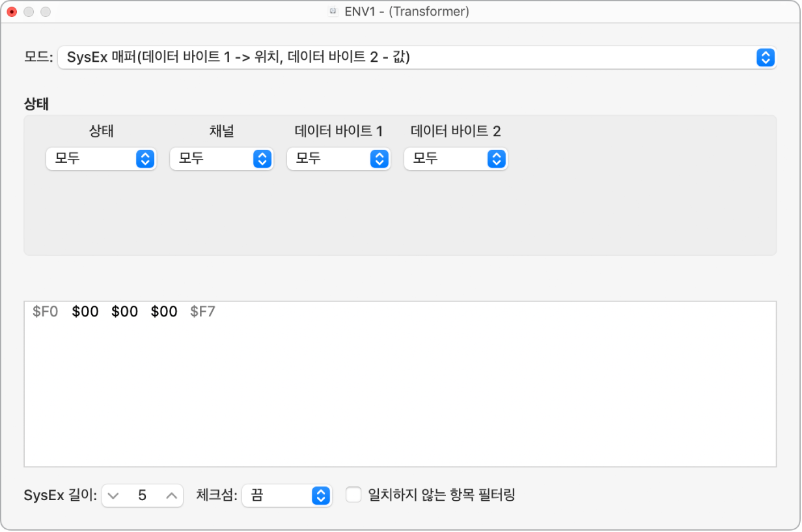The image size is (802, 532).
Task: Open the 상태 condition popup
Action: 101,158
